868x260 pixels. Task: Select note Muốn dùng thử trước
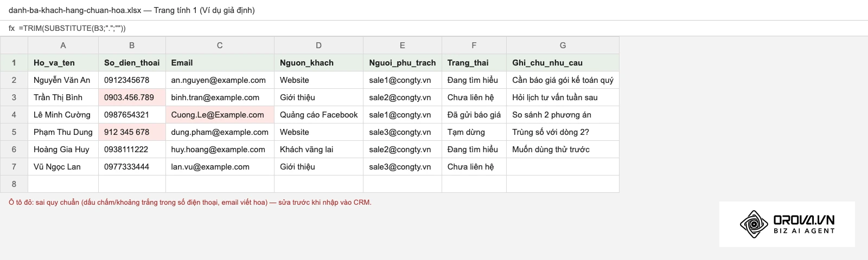point(563,149)
